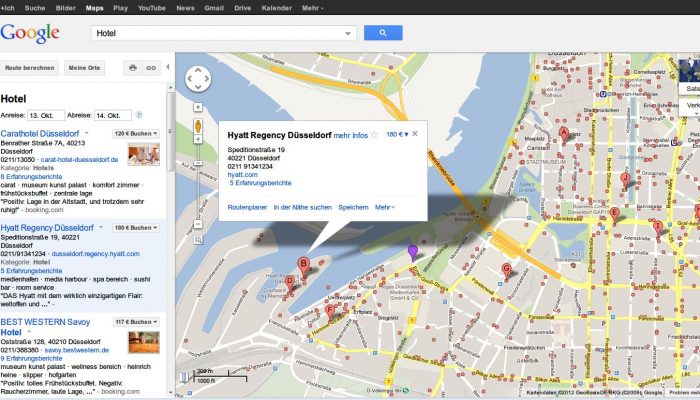Open the 120 € Buchen dropdown

[136, 133]
